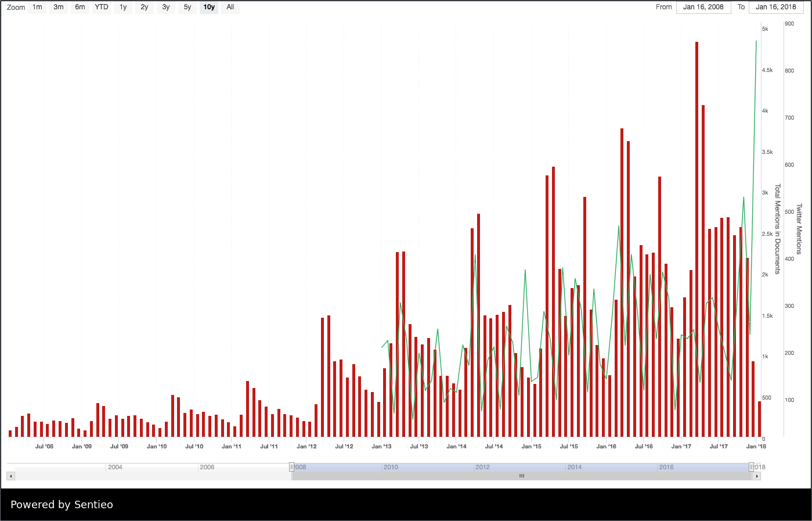This screenshot has width=812, height=521.
Task: Click the right range handle in navigator
Action: (x=751, y=467)
